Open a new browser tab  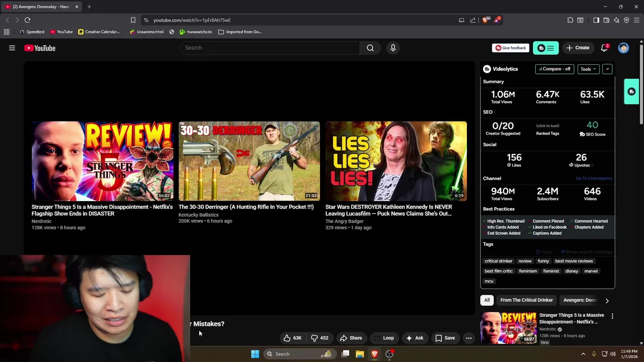(x=89, y=7)
